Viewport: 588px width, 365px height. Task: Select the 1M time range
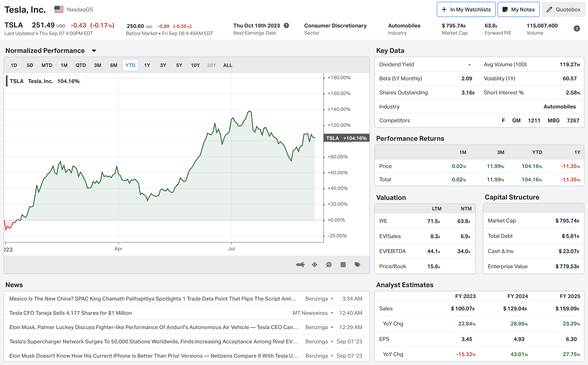64,65
